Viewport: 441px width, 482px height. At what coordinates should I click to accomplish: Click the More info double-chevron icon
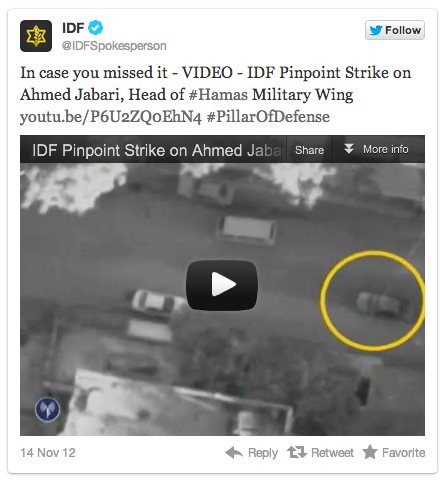[349, 149]
